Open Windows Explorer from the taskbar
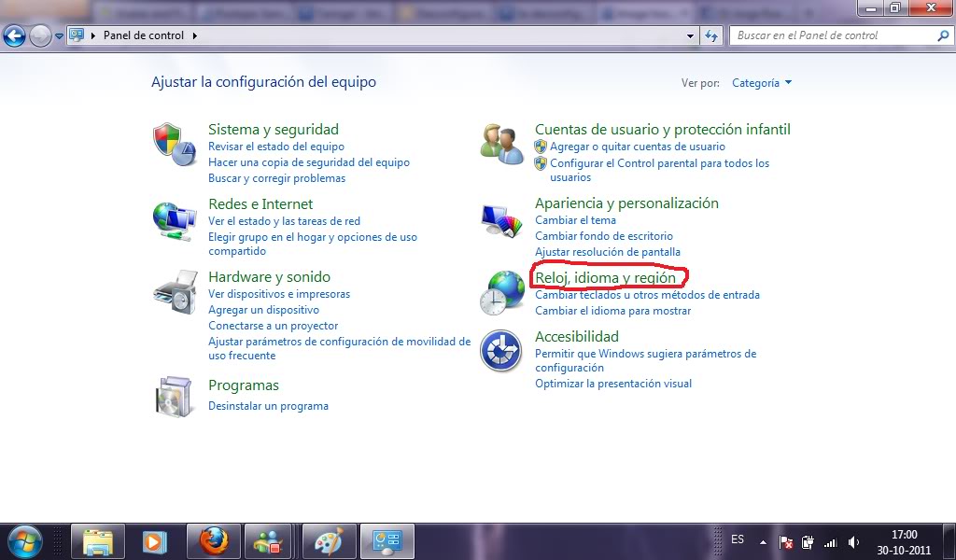This screenshot has width=956, height=560. [x=97, y=541]
